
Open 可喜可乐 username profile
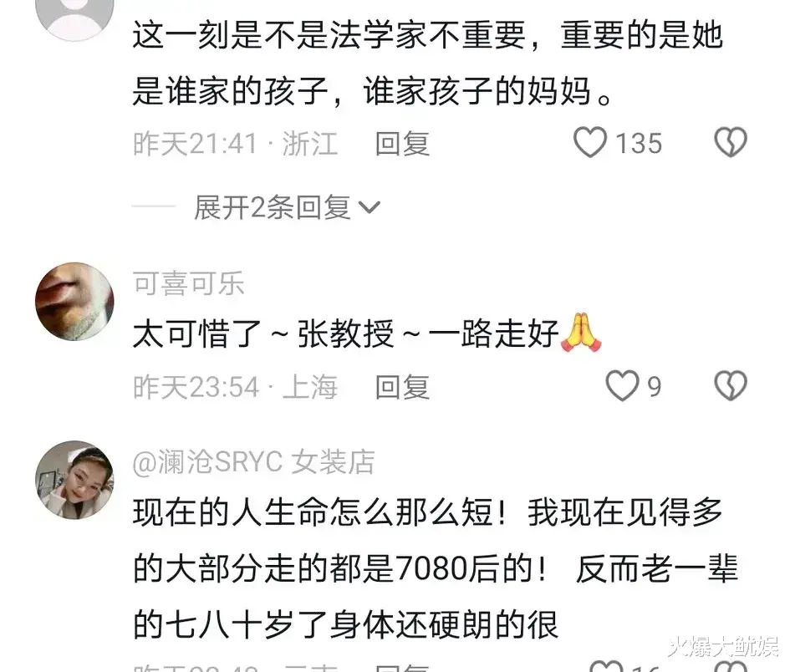point(189,283)
